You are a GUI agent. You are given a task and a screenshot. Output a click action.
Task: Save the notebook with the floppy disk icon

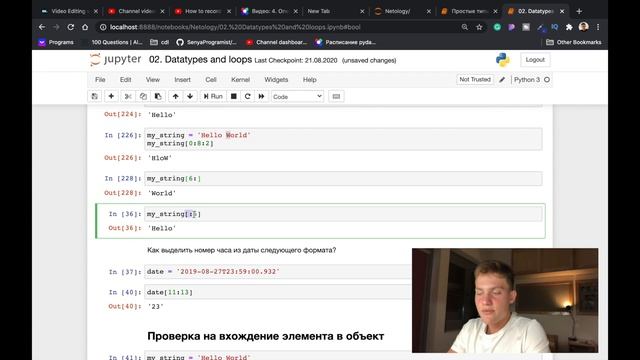pyautogui.click(x=95, y=96)
